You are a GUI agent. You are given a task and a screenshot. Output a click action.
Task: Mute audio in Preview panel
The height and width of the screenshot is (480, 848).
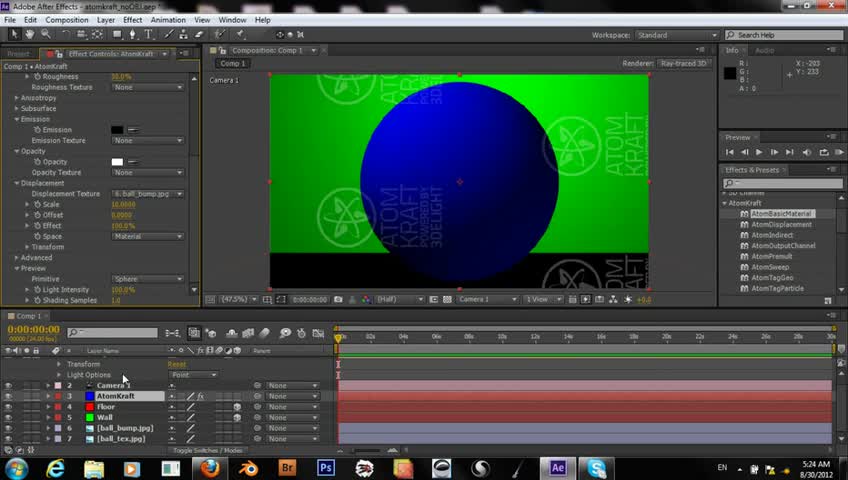click(x=806, y=152)
